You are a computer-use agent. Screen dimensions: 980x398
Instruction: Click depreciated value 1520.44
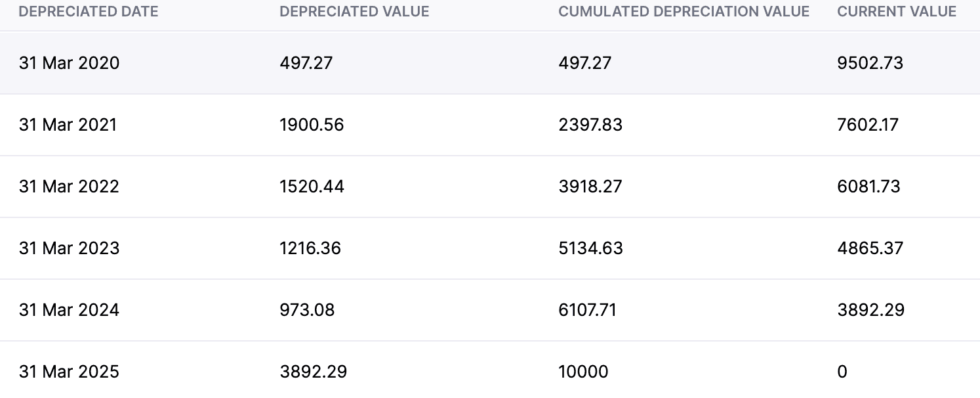pyautogui.click(x=312, y=187)
